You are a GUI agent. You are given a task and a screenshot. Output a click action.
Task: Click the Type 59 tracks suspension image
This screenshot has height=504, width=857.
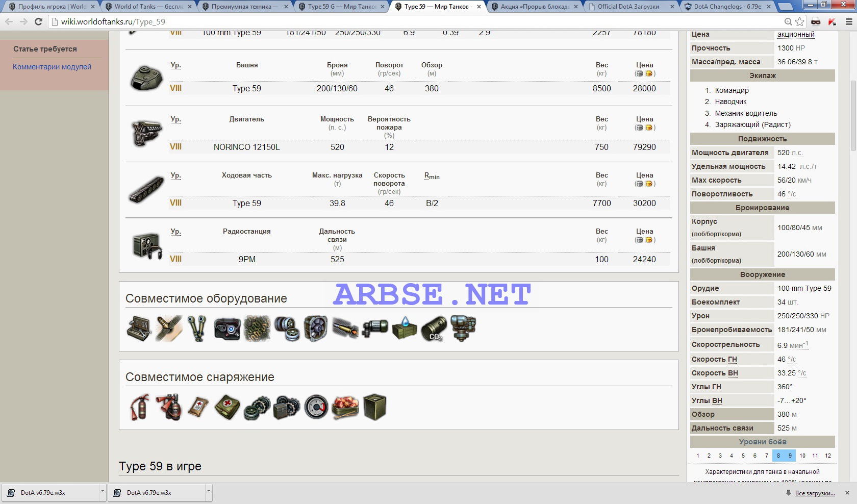[x=146, y=190]
